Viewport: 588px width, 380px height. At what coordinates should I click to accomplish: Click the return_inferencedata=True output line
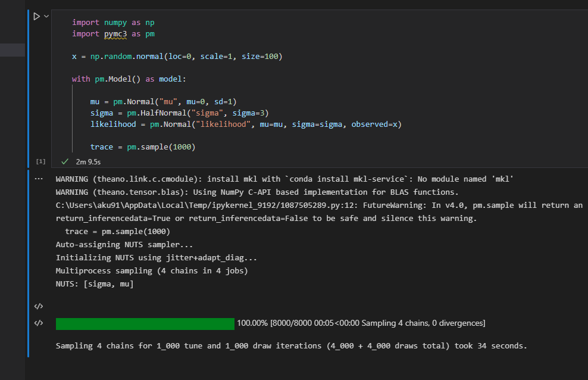(x=266, y=219)
